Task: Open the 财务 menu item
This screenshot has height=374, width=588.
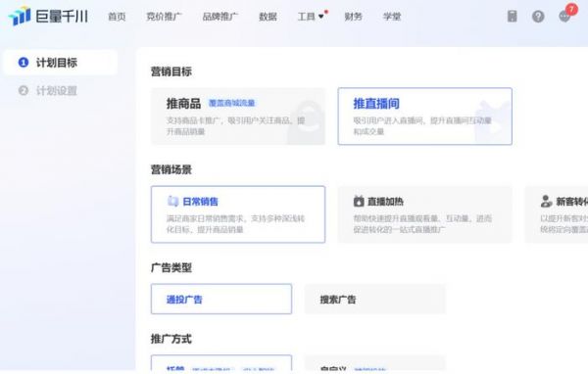Action: [x=353, y=17]
